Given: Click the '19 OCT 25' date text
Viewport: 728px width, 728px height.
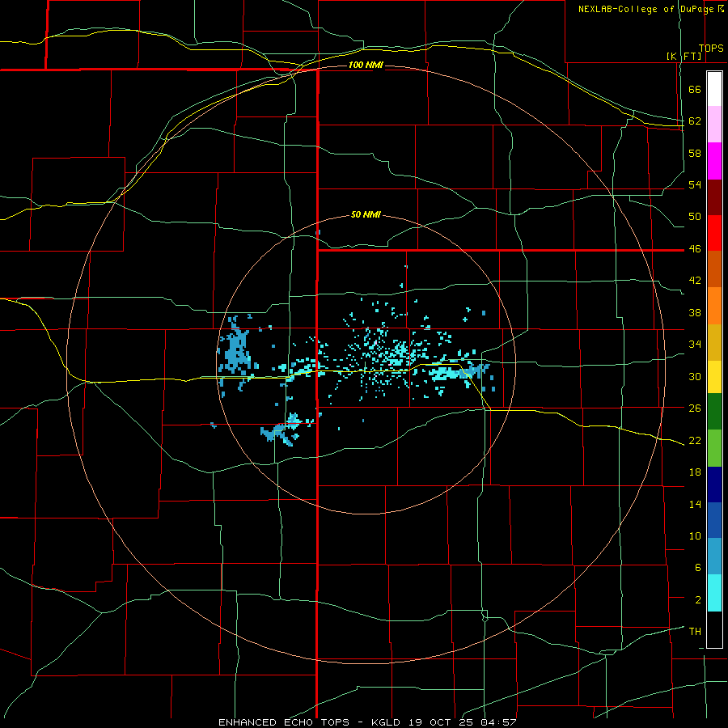Looking at the screenshot, I should coord(441,722).
